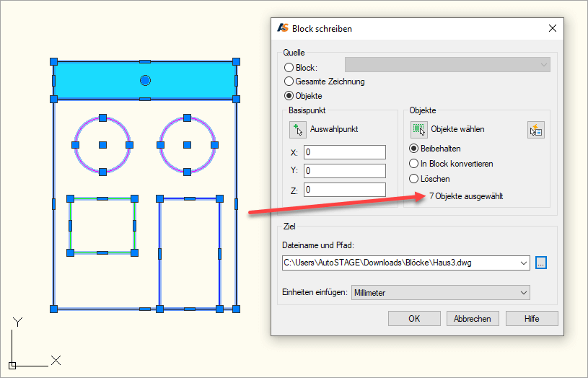Open the quick select icon button

[535, 130]
